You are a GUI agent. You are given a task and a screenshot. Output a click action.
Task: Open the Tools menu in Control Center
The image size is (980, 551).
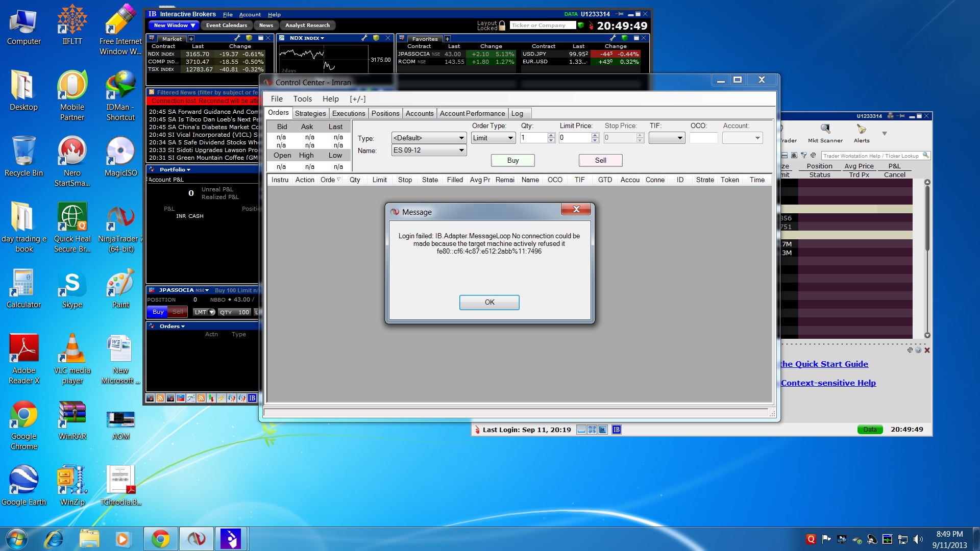point(302,99)
